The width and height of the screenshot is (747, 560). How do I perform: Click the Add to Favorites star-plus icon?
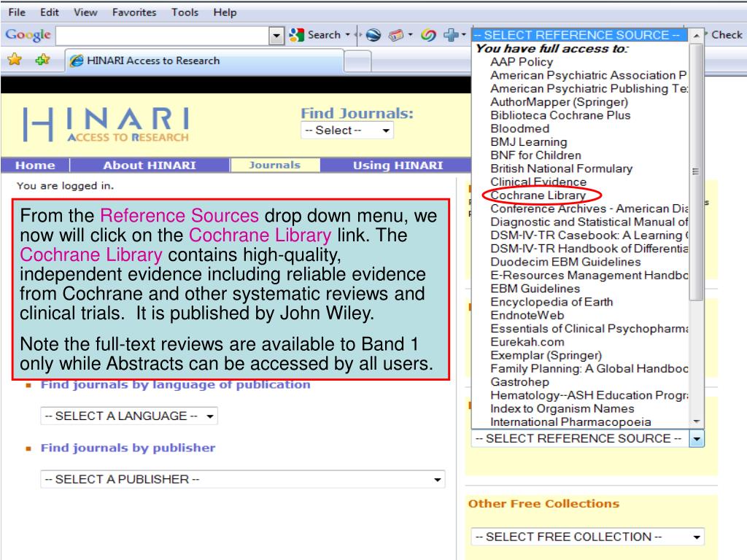click(42, 60)
